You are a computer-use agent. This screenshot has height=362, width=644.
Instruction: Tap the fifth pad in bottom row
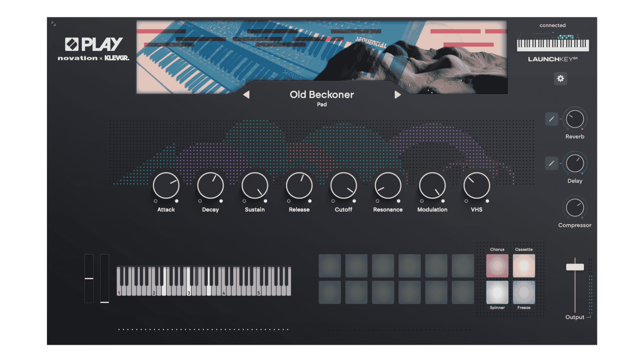(436, 292)
